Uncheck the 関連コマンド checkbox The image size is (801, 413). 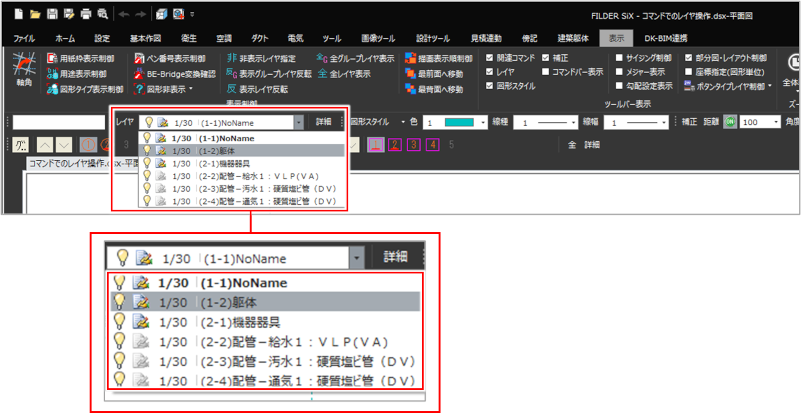point(489,58)
